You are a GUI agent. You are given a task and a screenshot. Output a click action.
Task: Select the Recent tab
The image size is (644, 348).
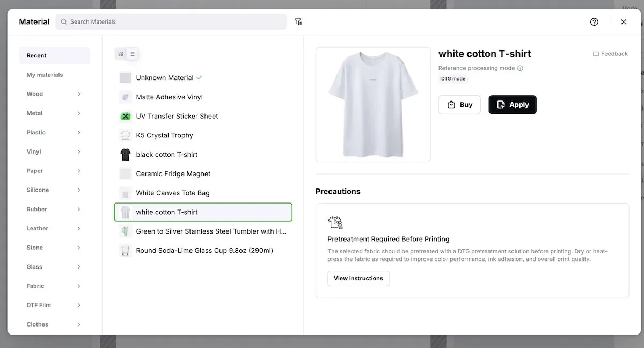[55, 56]
